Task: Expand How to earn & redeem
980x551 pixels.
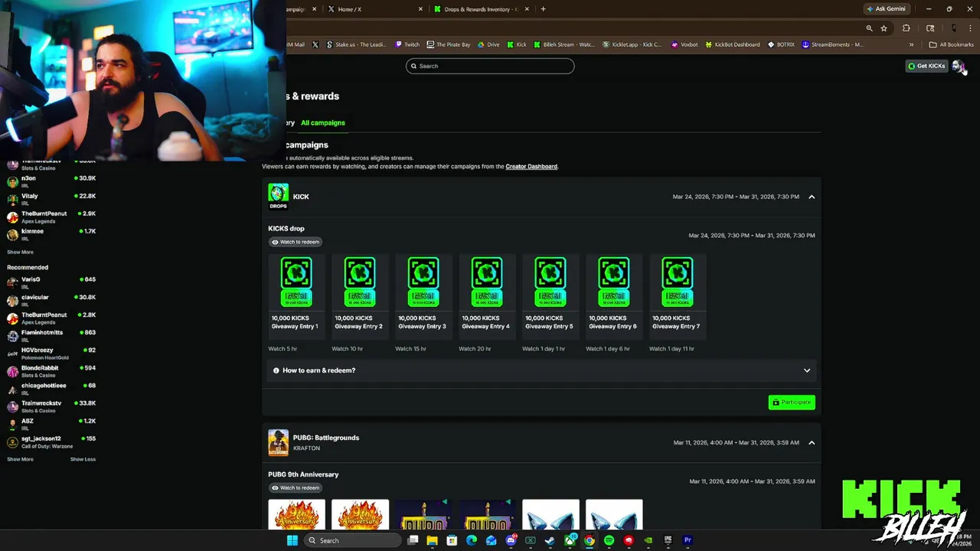Action: [x=541, y=370]
